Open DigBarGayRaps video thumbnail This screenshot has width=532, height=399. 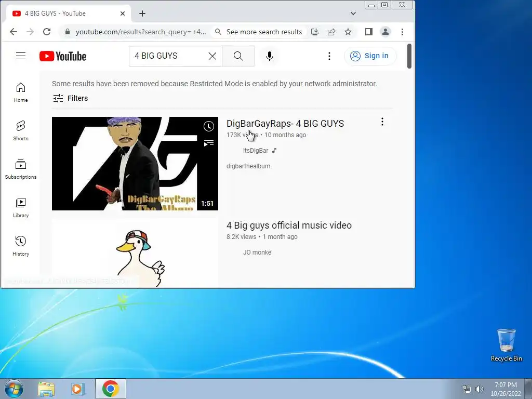coord(135,164)
